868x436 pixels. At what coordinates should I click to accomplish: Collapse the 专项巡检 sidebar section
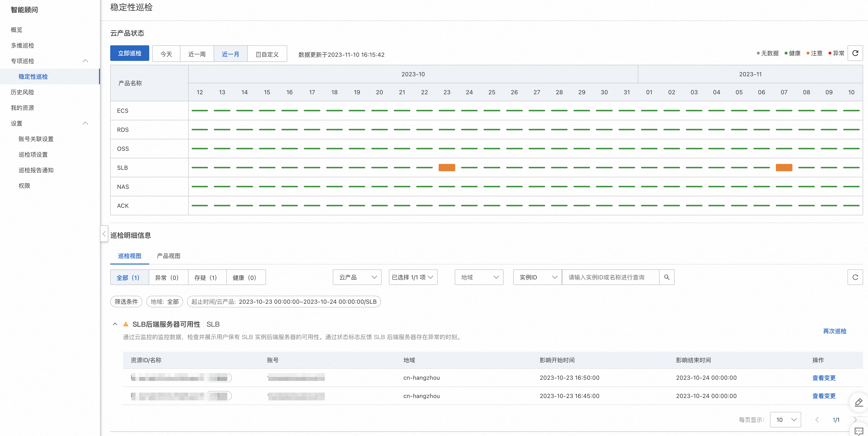[85, 61]
